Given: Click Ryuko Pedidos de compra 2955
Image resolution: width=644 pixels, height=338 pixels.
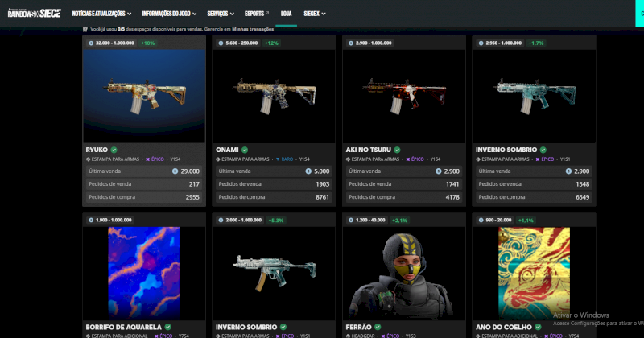Looking at the screenshot, I should pyautogui.click(x=144, y=197).
